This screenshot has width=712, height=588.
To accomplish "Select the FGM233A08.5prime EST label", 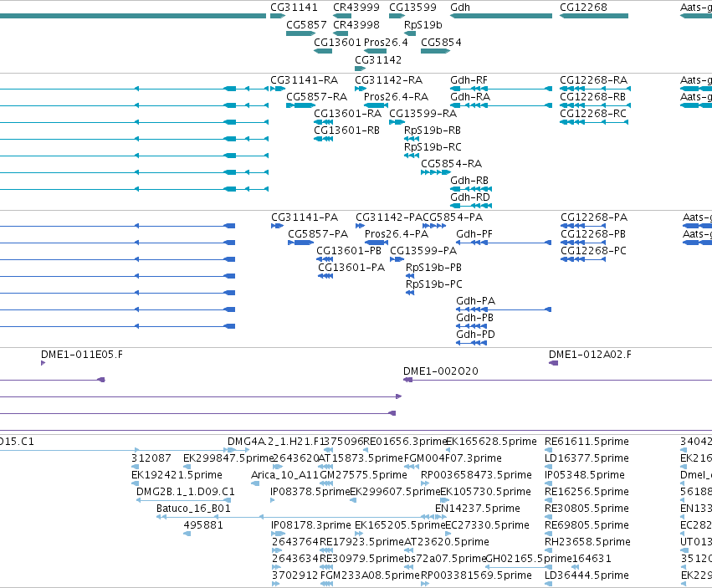I will point(370,575).
